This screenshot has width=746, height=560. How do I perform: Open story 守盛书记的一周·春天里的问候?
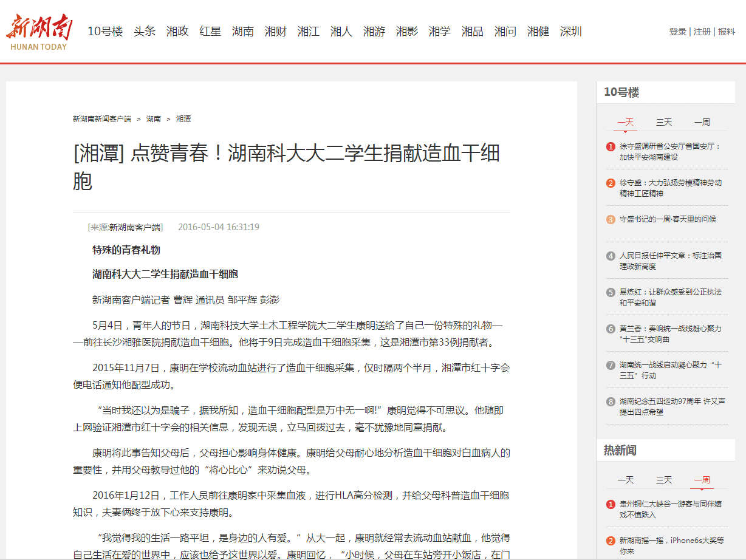point(668,219)
